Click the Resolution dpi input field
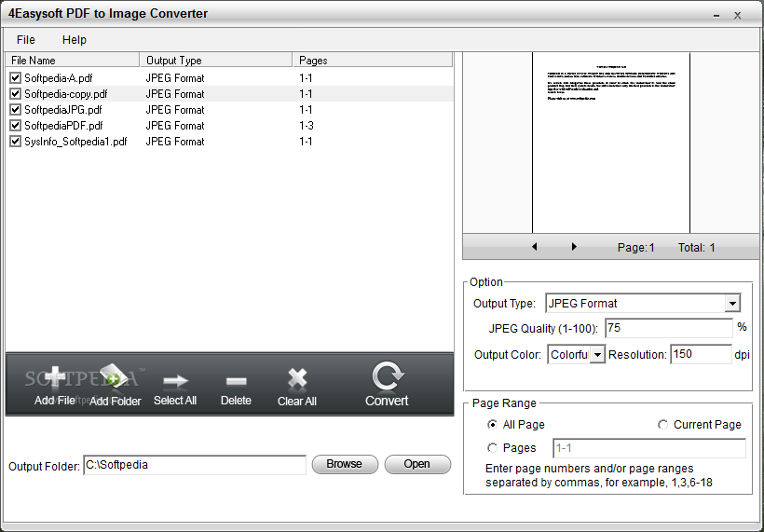764x532 pixels. (x=701, y=354)
